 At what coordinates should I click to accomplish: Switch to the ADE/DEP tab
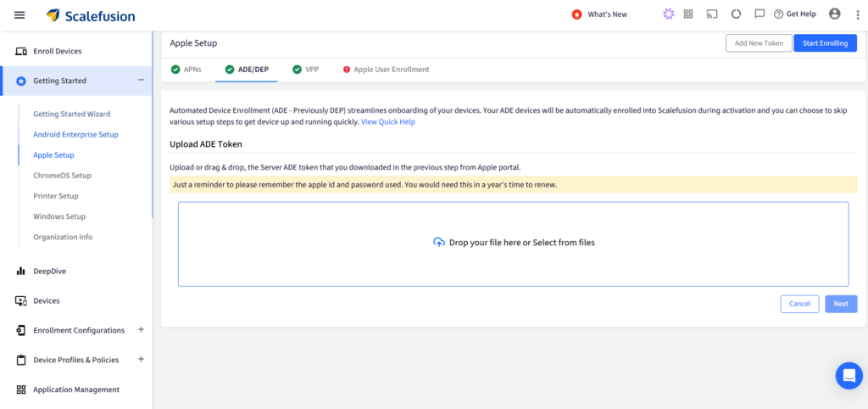[247, 70]
